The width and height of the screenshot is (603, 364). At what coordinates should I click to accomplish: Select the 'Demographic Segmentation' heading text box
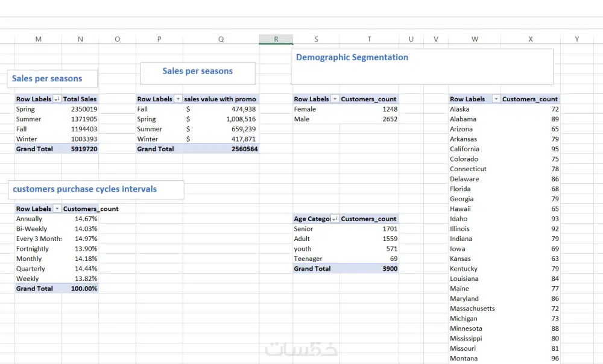coord(352,57)
